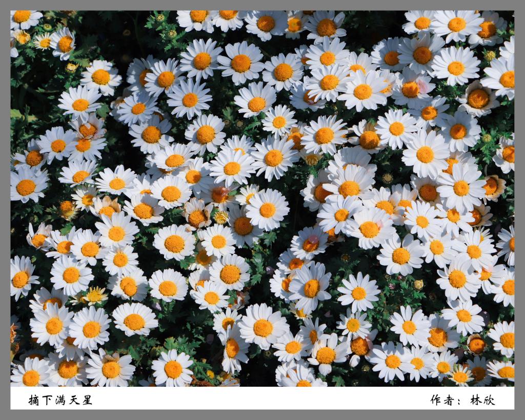This screenshot has height=420, width=525.
Task: Select the author name 林欣
Action: (482, 401)
